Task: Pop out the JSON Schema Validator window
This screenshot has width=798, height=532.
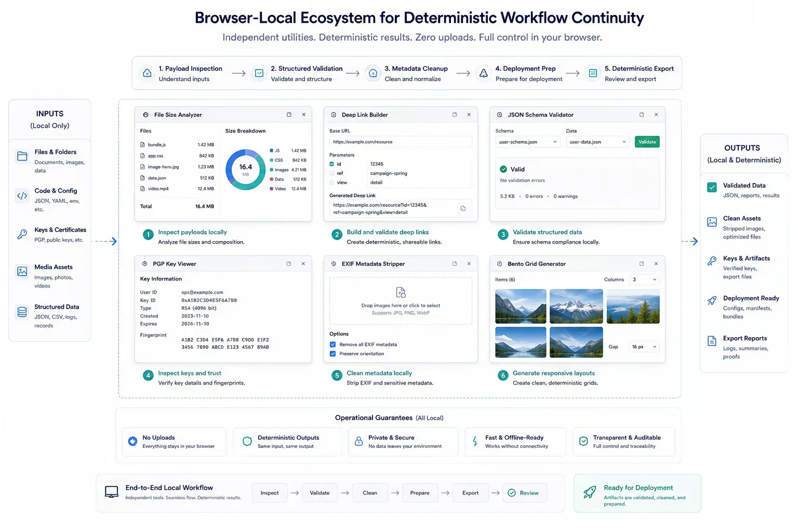Action: click(642, 114)
